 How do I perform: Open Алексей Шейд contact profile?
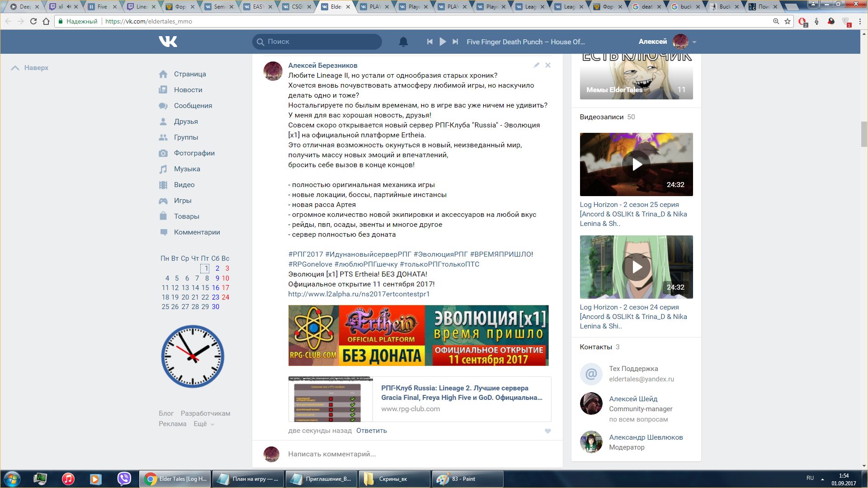tap(633, 399)
